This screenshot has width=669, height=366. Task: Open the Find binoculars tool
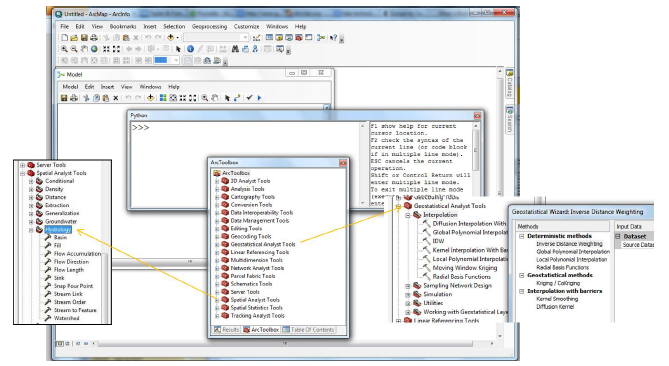click(x=235, y=49)
